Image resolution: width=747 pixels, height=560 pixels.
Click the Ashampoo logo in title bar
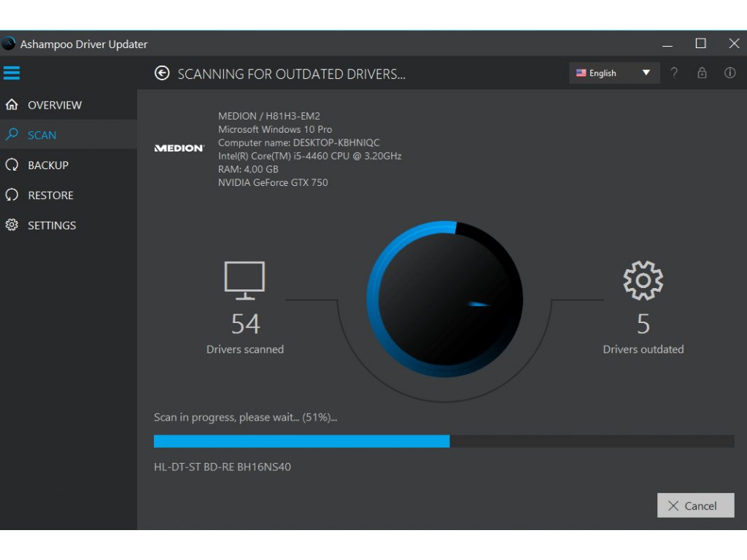point(9,44)
